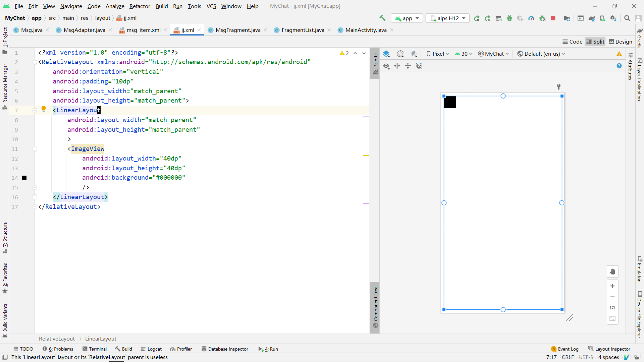Open the Palette side panel
The image size is (644, 362).
[x=375, y=64]
